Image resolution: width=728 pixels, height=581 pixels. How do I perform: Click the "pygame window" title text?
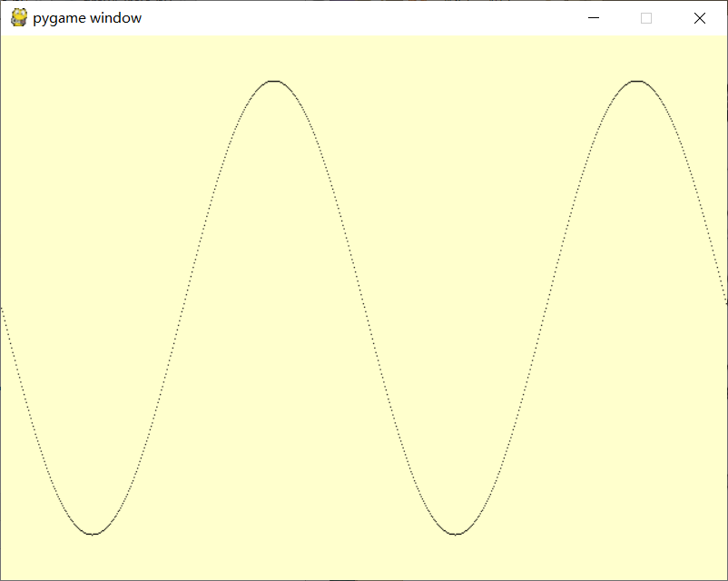(x=87, y=18)
